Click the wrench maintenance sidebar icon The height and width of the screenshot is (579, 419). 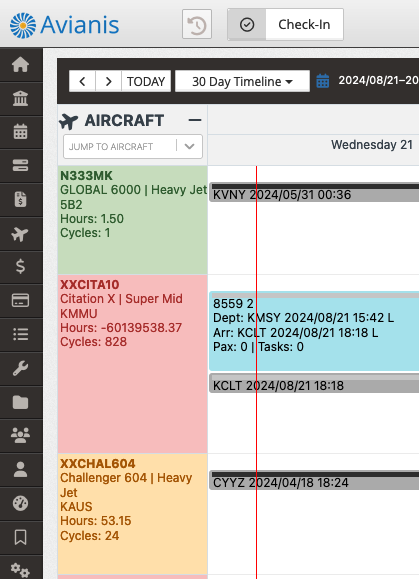pos(20,368)
